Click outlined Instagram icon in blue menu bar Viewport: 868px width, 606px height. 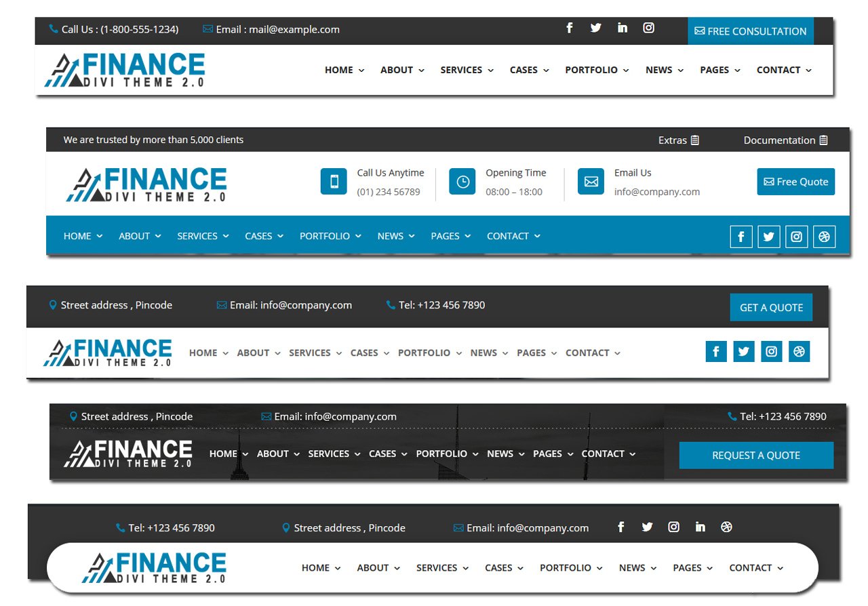click(797, 237)
